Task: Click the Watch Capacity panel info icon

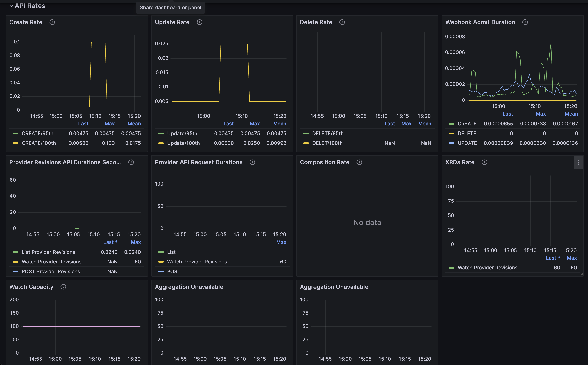Action: [63, 287]
